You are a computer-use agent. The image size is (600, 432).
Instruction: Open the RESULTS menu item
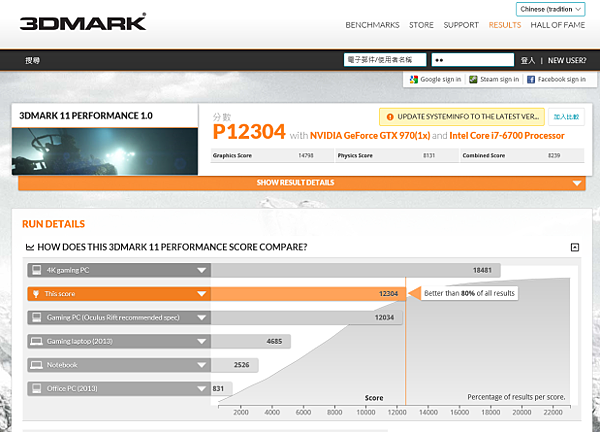pyautogui.click(x=505, y=25)
